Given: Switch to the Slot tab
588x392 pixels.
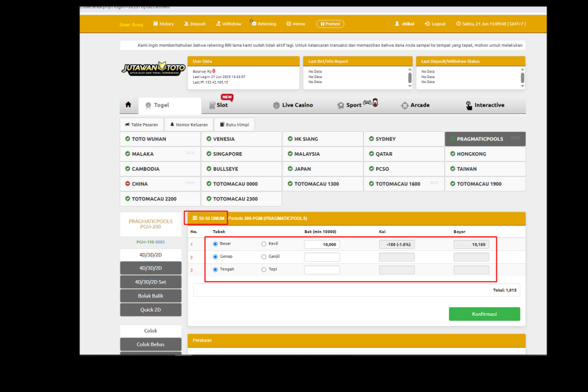Looking at the screenshot, I should [x=219, y=105].
